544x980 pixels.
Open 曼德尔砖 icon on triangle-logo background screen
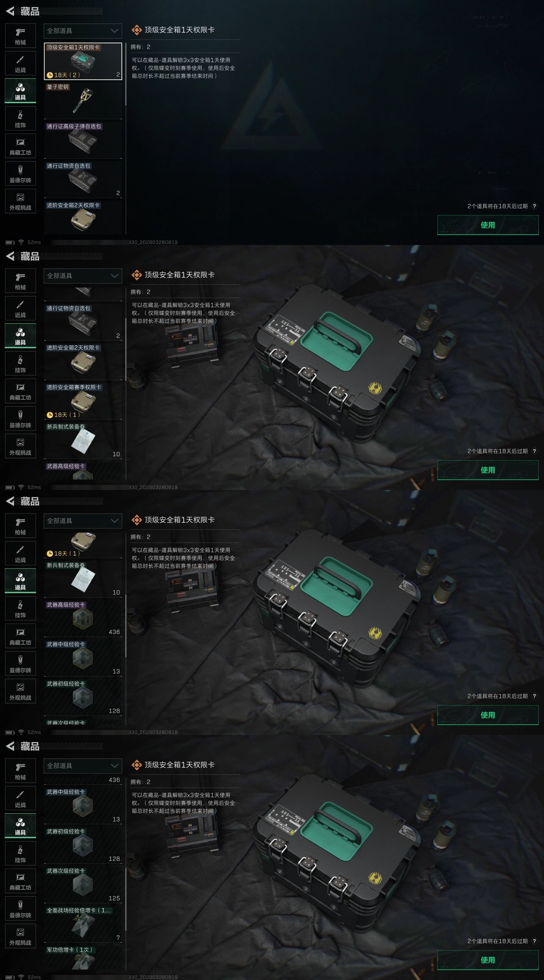click(x=20, y=174)
